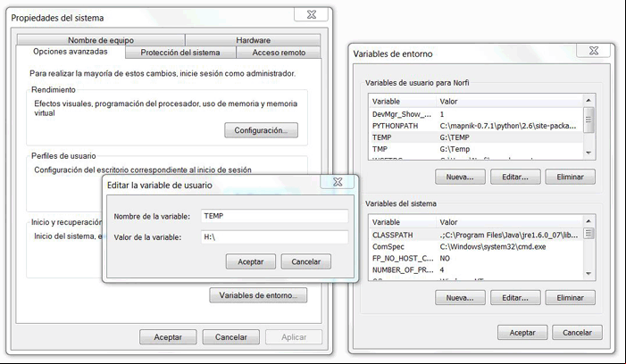Click scrollbar thumb in system variables list
The width and height of the screenshot is (626, 364).
[588, 233]
